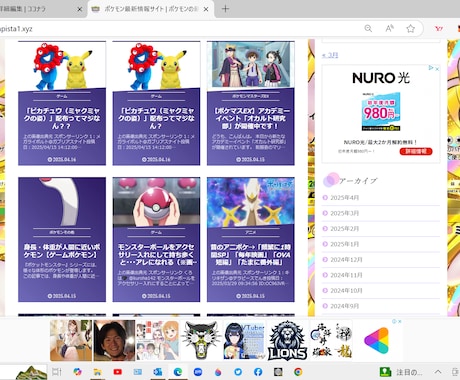Screen dimensions: 460x380
Task: Close the bottom ad strip with X
Action: [399, 322]
